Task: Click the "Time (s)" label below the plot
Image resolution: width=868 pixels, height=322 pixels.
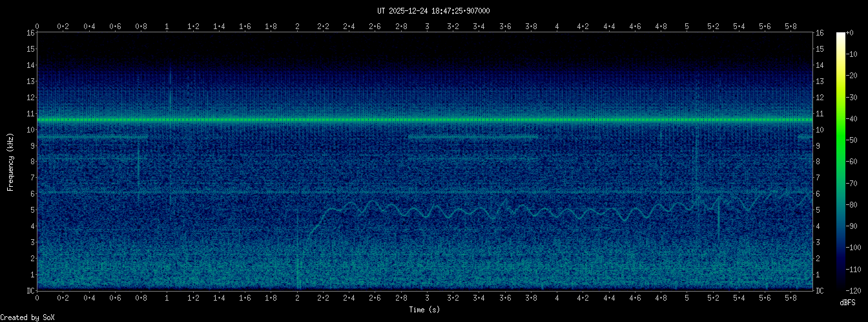Action: pos(426,310)
